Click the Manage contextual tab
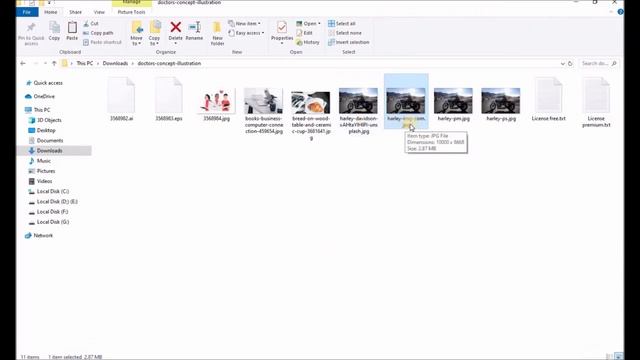The width and height of the screenshot is (640, 360). click(131, 3)
